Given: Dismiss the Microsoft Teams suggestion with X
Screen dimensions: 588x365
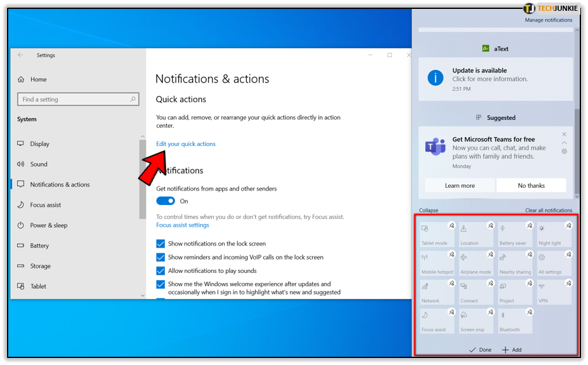Looking at the screenshot, I should pyautogui.click(x=564, y=135).
